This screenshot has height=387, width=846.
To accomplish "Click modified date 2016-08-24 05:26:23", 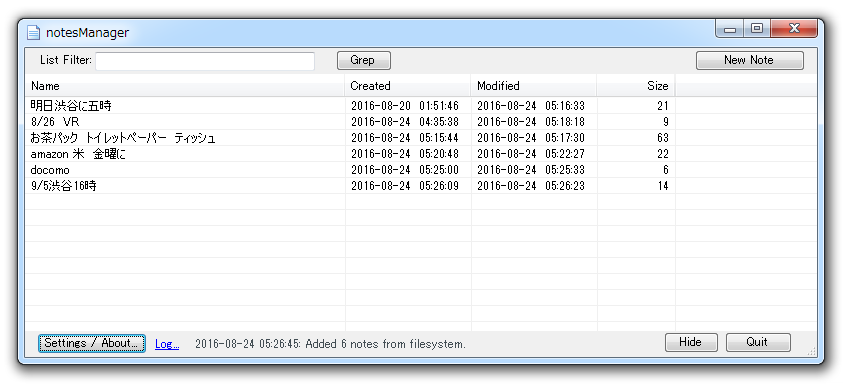I will (531, 186).
